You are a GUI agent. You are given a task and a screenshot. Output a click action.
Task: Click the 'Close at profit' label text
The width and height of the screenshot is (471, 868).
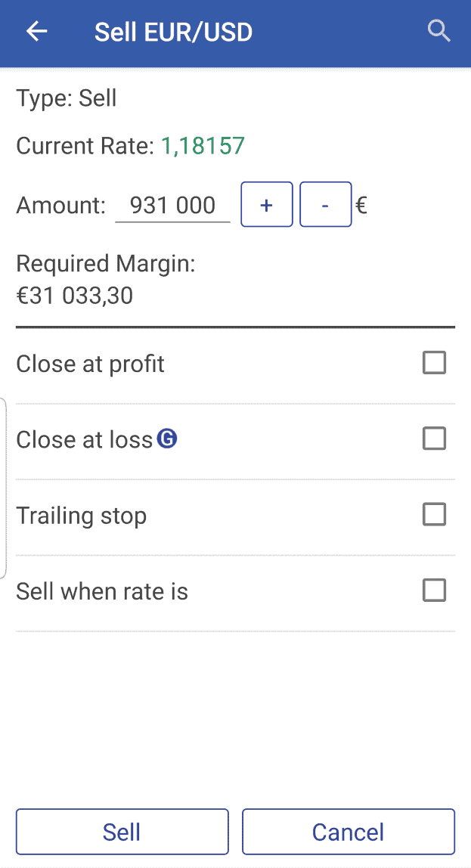point(90,364)
